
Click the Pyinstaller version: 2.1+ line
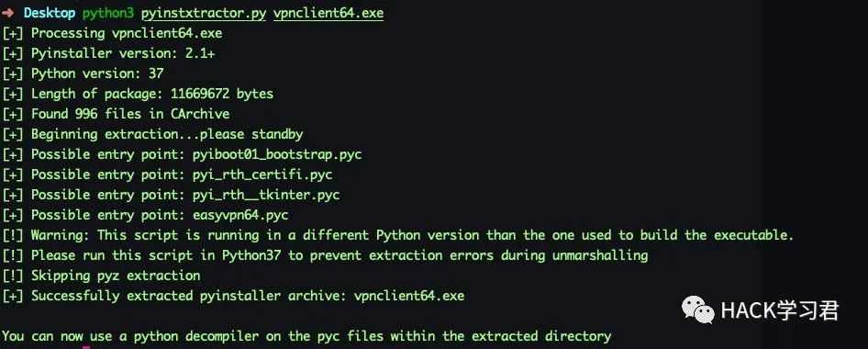click(x=98, y=53)
